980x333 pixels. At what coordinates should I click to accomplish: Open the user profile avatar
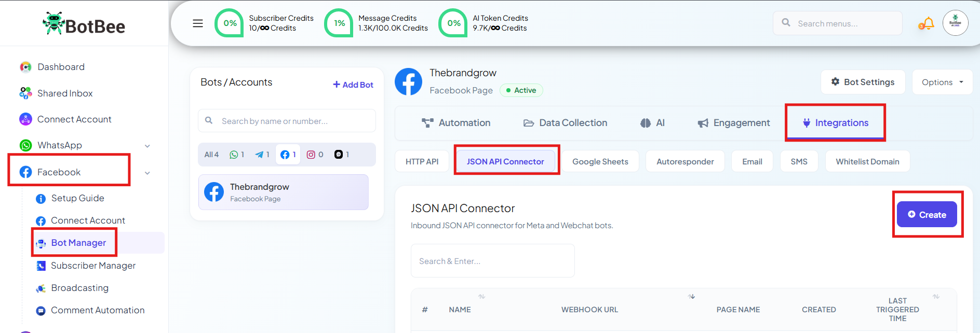click(x=956, y=23)
